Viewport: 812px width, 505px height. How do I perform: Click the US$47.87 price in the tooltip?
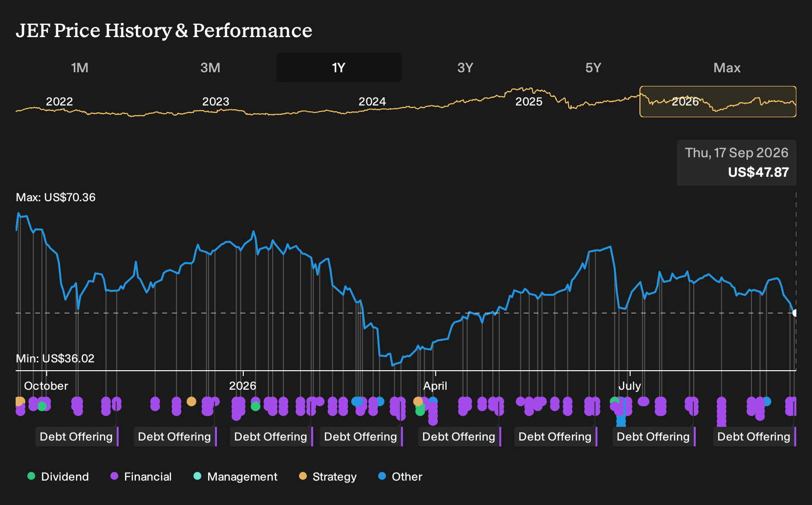pyautogui.click(x=758, y=172)
